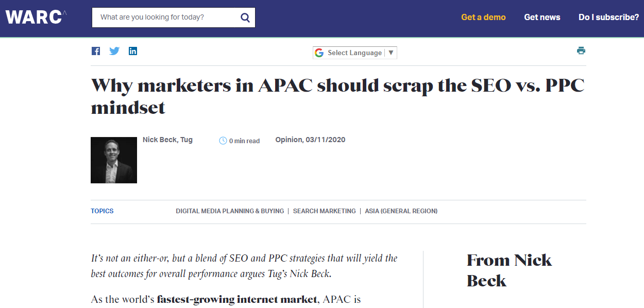Screen dimensions: 644x308
Task: Click Get a demo in header
Action: click(483, 17)
